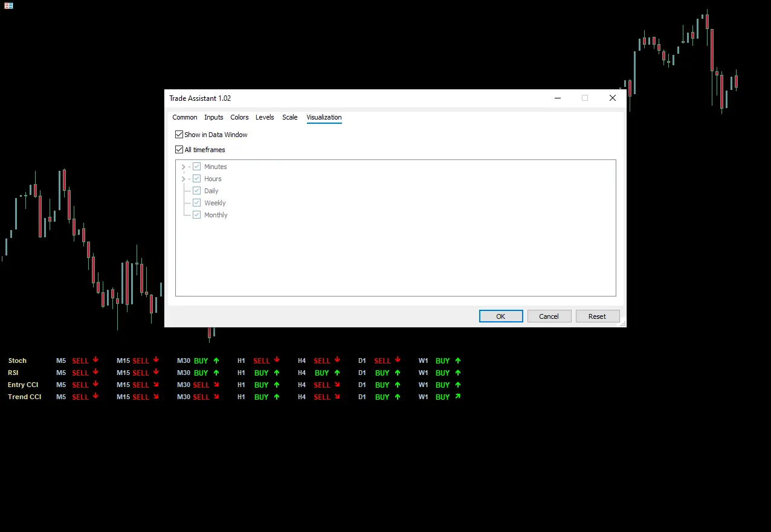This screenshot has width=771, height=532.
Task: Click the RSI M15 SELL down arrow
Action: point(156,372)
